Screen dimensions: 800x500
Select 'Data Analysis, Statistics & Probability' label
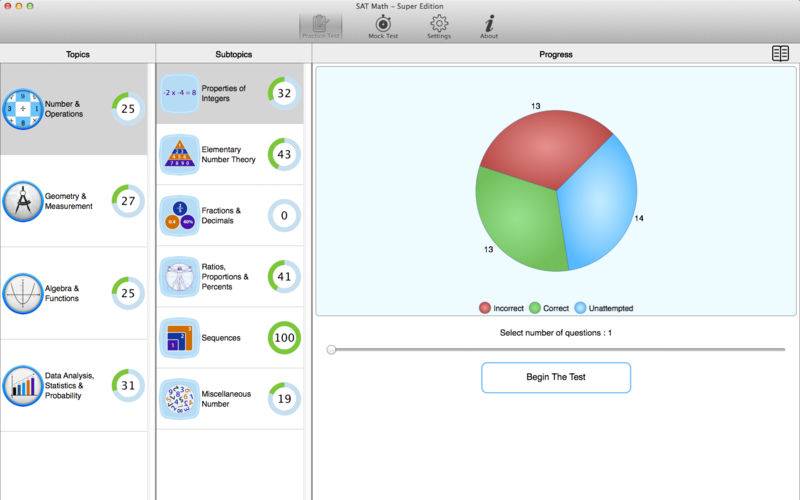click(69, 386)
